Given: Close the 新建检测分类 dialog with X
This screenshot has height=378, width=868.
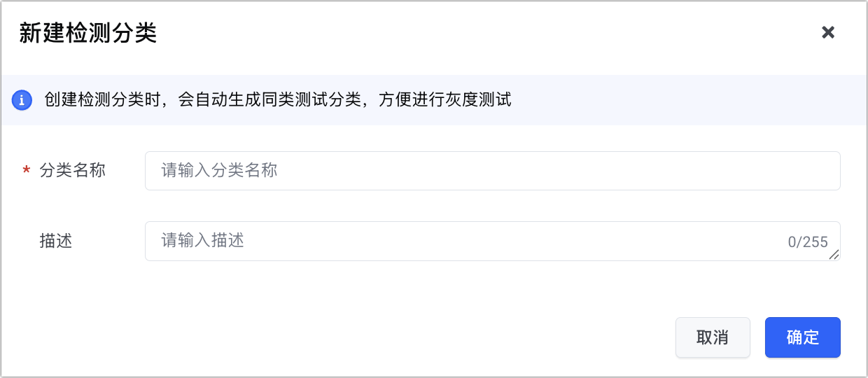Looking at the screenshot, I should pos(828,32).
